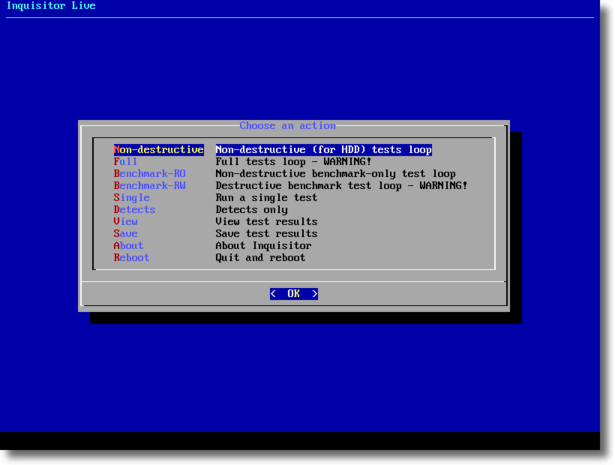
Task: Click 'Destructive benchmark test loop - WARNING!' text
Action: 342,185
